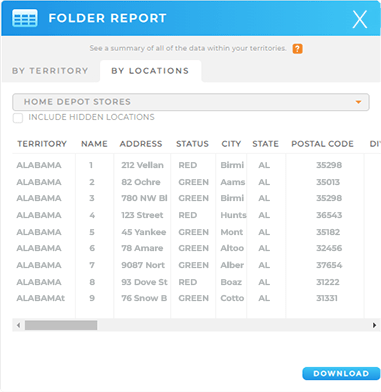Click RED status for 93 Dove St
The image size is (381, 392).
(x=188, y=282)
